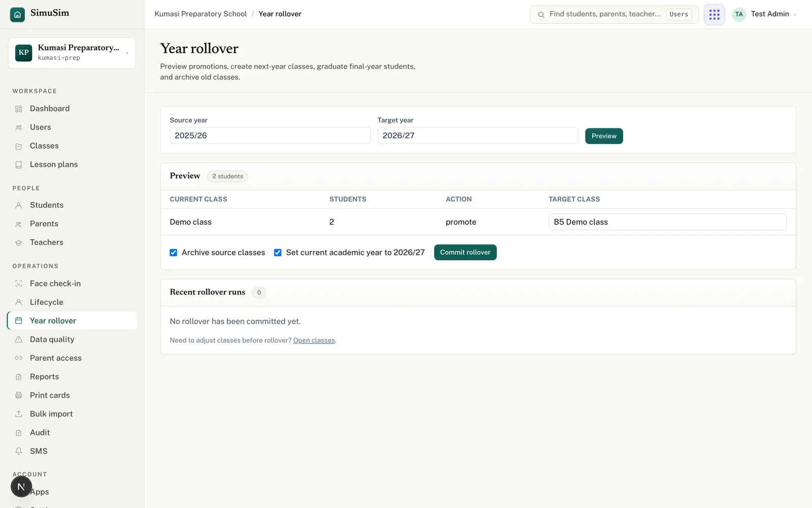The width and height of the screenshot is (812, 508).
Task: Click the Students person icon
Action: (19, 205)
